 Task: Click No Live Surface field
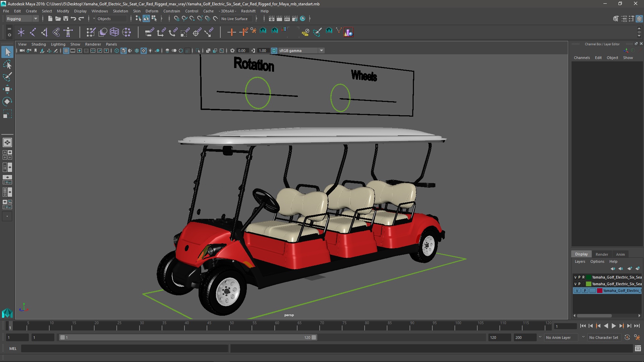pyautogui.click(x=236, y=19)
